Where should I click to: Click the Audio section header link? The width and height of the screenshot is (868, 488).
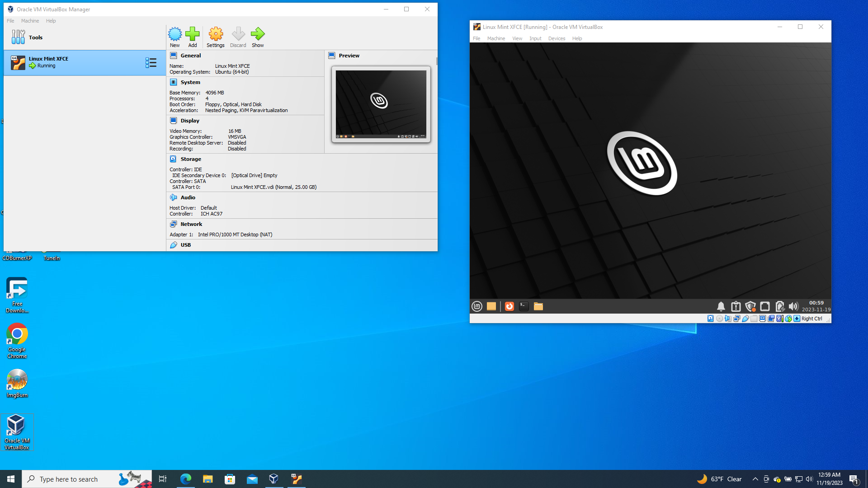(188, 197)
